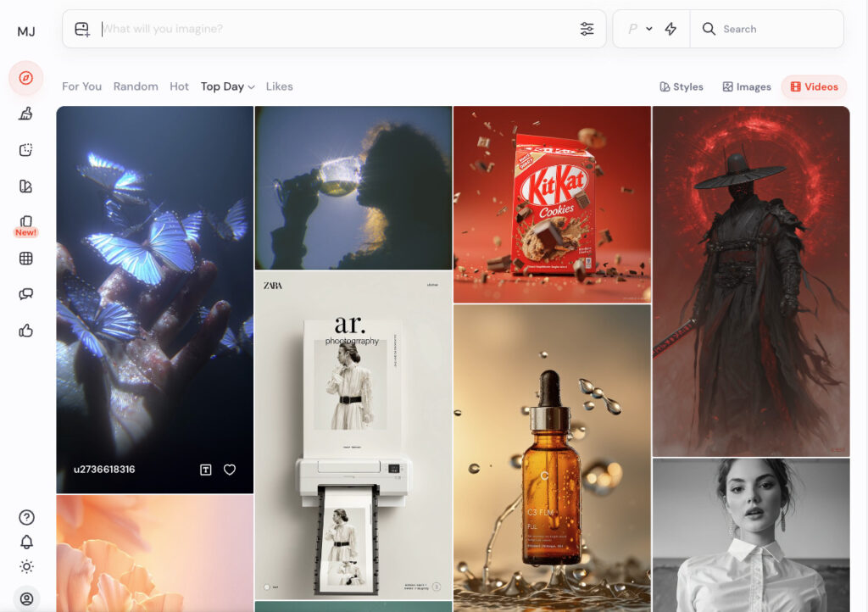Click the add image icon in prompt bar
The image size is (868, 612).
tap(81, 29)
